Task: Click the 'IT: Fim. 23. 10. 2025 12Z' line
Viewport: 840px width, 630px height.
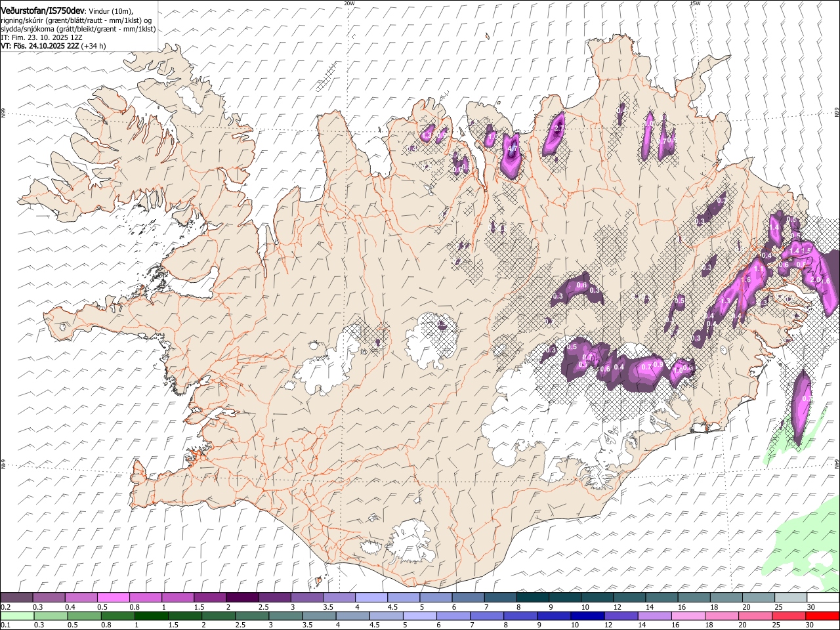Action: point(41,37)
